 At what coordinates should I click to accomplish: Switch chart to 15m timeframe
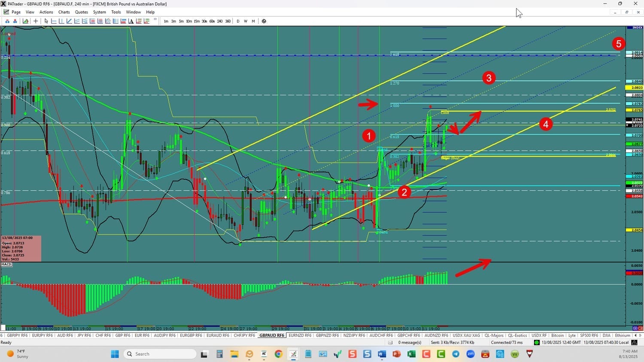197,21
